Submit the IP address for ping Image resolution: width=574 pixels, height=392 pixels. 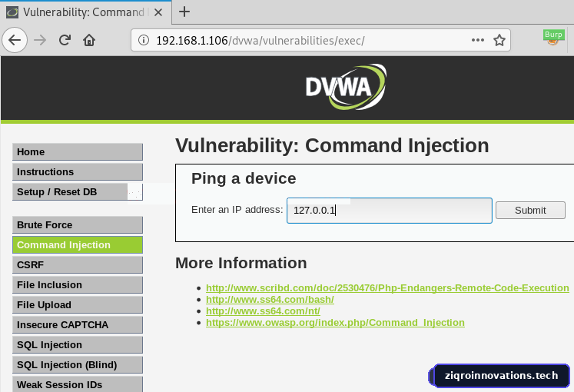click(530, 211)
